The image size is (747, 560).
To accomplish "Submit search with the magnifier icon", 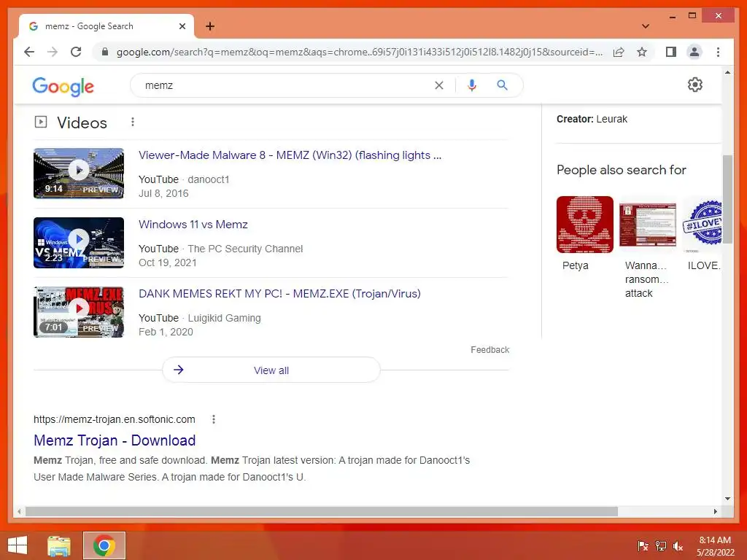I will (x=502, y=85).
